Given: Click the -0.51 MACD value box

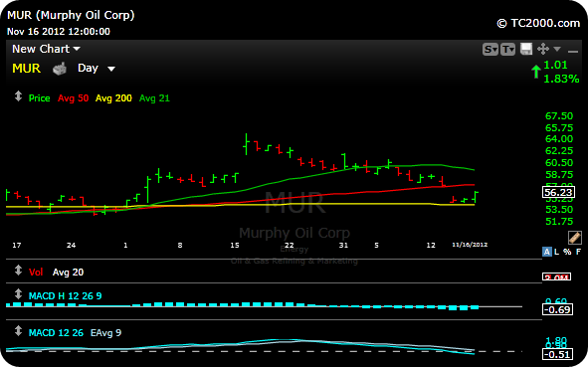Looking at the screenshot, I should (x=557, y=354).
